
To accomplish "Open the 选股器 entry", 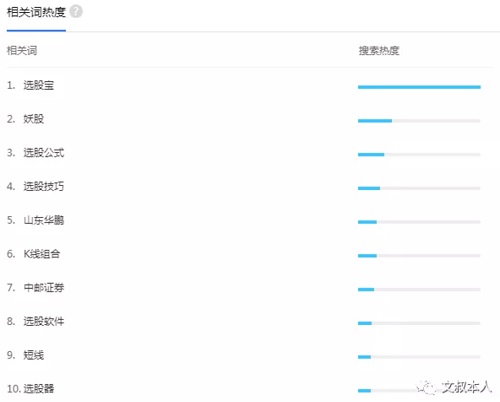I will coord(39,389).
